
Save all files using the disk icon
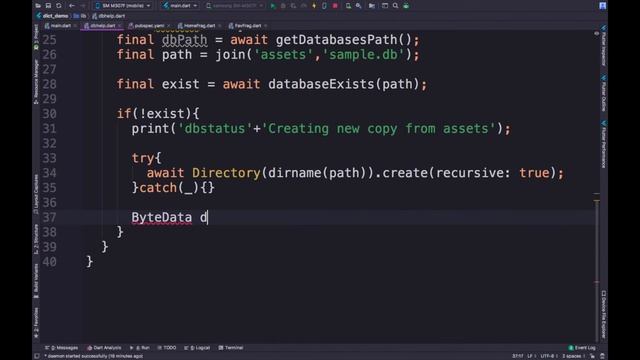48,6
